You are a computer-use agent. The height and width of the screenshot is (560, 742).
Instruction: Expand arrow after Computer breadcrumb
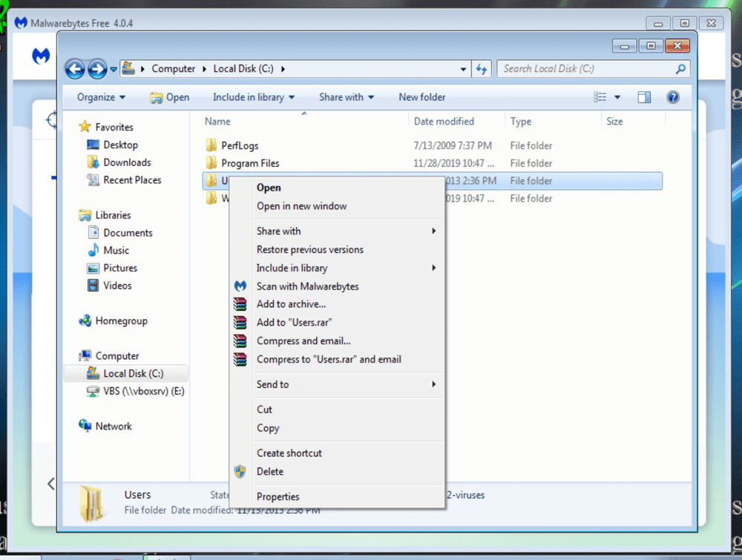[x=205, y=69]
